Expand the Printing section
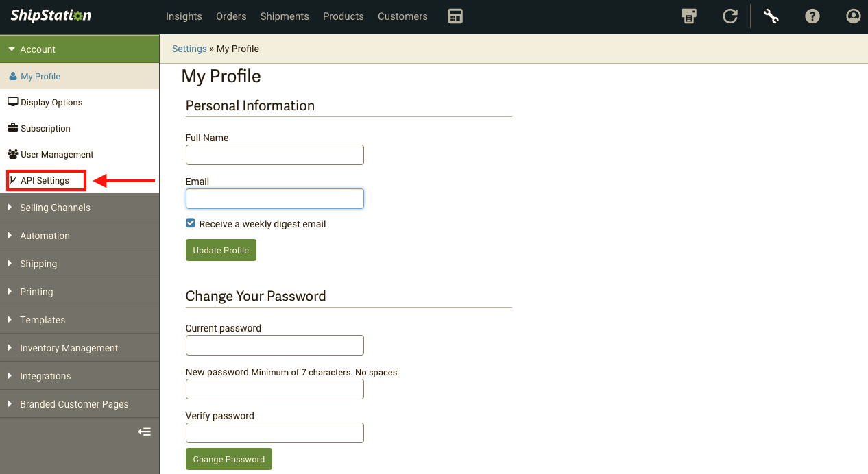Screen dimensions: 868x474 tap(80, 292)
